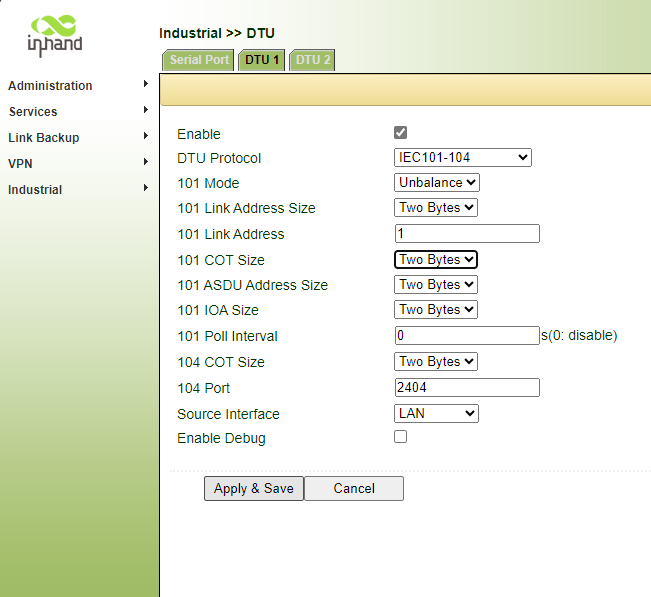Open the DTU Protocol dropdown

[x=463, y=158]
